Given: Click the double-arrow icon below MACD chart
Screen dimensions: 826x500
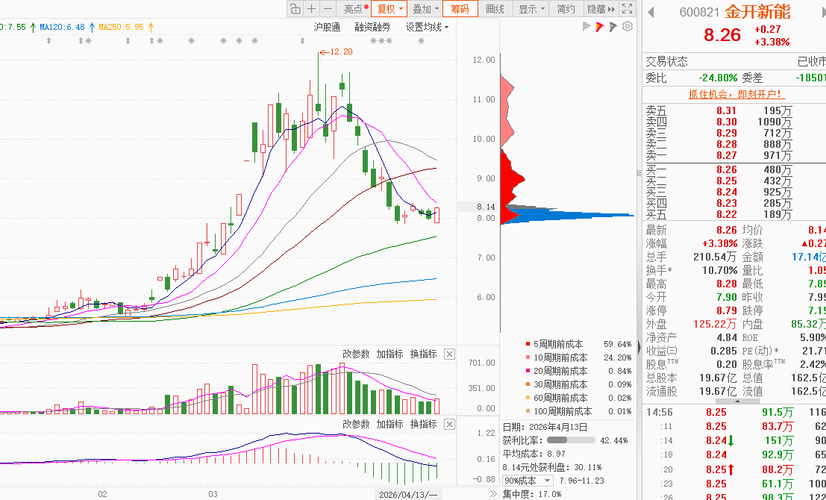Looking at the screenshot, I should pos(493,494).
